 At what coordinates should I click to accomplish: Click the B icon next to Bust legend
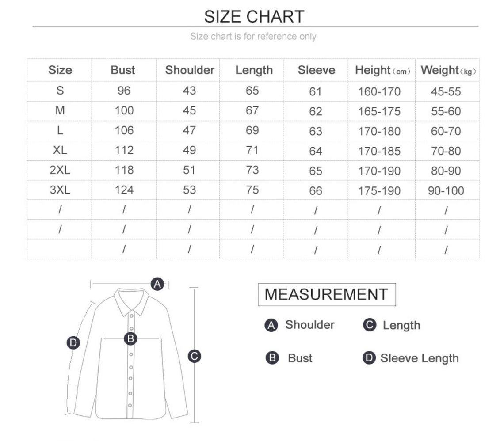[x=272, y=358]
